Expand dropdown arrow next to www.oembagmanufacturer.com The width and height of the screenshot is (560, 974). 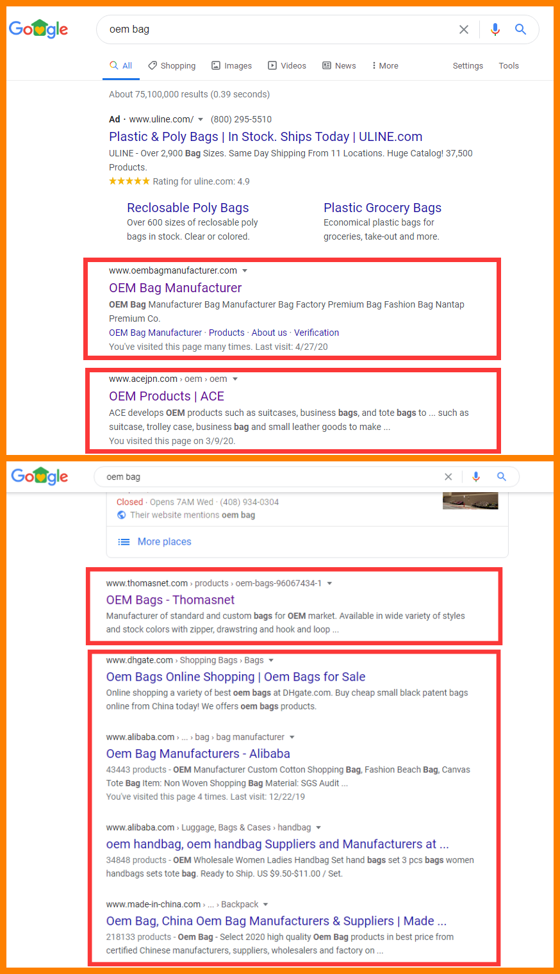(x=244, y=271)
